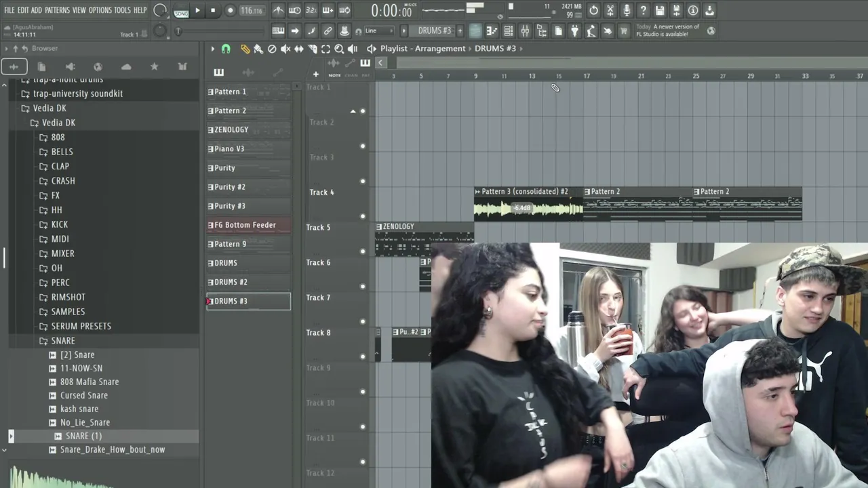Open help with the question mark icon
Image resolution: width=868 pixels, height=488 pixels.
(644, 10)
